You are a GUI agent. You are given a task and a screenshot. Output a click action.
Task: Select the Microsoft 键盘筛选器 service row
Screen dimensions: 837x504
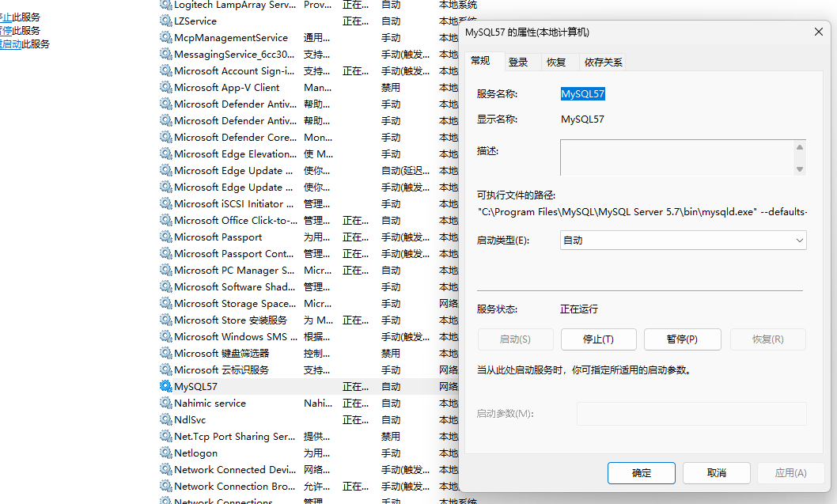(309, 353)
